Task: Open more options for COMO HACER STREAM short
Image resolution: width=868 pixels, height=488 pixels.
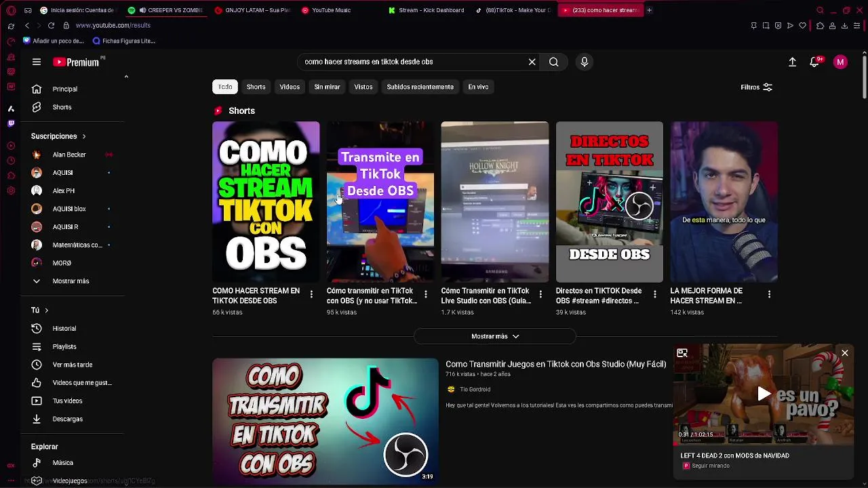Action: pos(311,294)
